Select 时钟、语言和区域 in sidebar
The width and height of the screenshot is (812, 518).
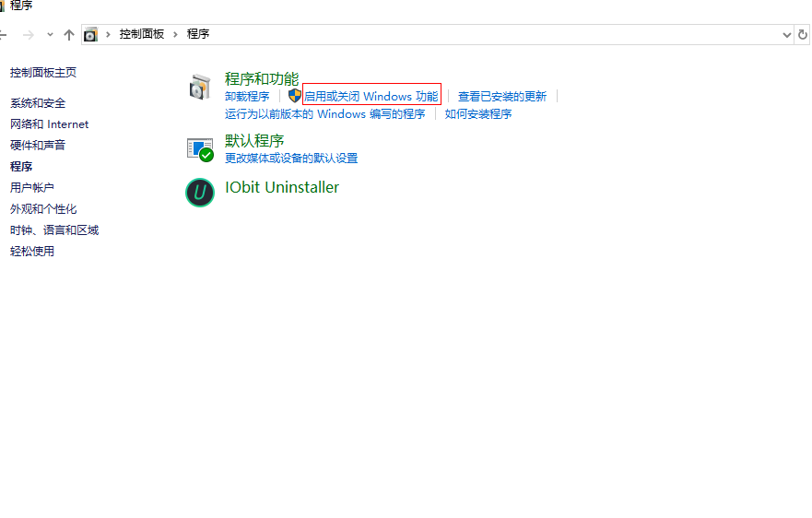pyautogui.click(x=54, y=230)
